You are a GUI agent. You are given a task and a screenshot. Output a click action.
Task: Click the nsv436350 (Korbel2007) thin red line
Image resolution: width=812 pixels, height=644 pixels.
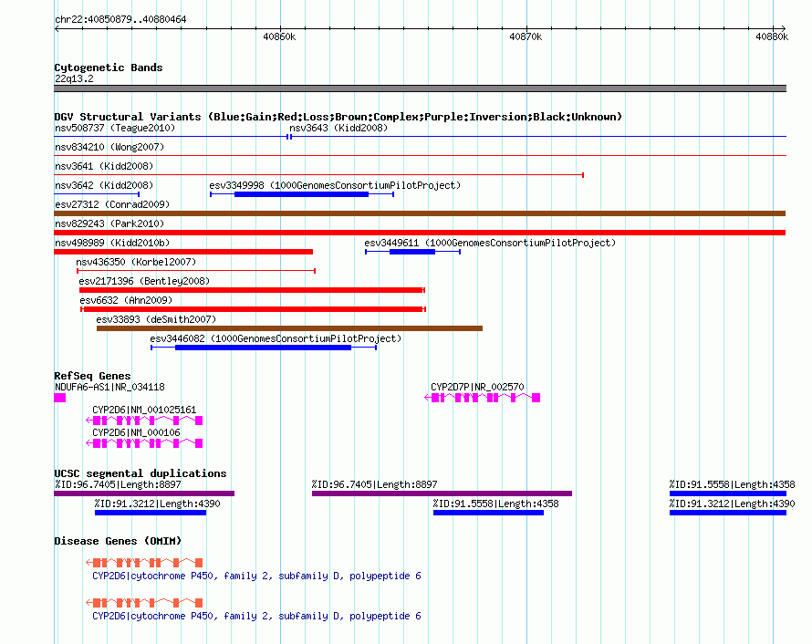coord(196,271)
